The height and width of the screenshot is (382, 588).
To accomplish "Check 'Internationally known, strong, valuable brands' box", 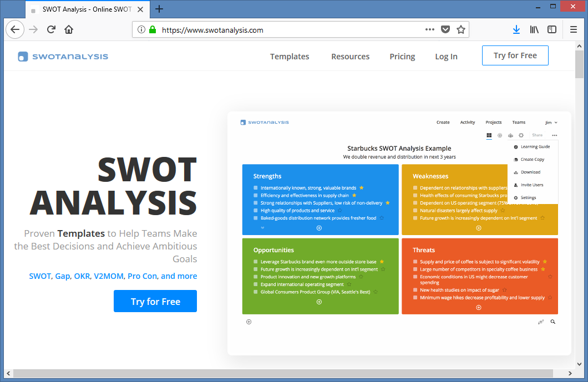I will [255, 188].
